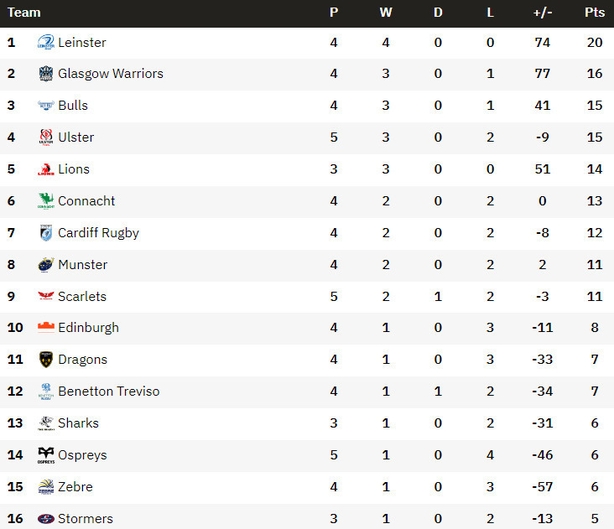
Task: Click the Glasgow Warriors crest icon
Action: pos(46,74)
